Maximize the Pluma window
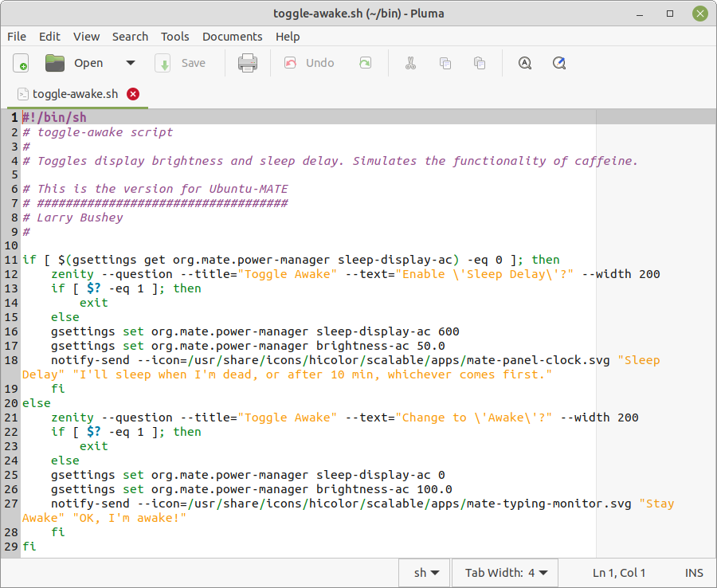The image size is (717, 588). coord(670,14)
